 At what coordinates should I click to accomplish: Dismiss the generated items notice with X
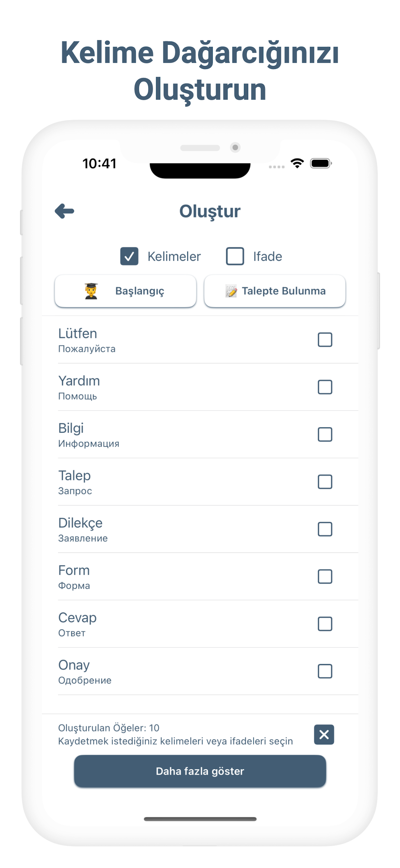coord(324,734)
